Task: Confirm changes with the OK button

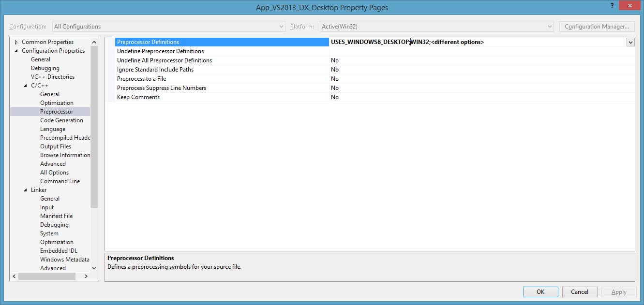Action: pos(540,292)
